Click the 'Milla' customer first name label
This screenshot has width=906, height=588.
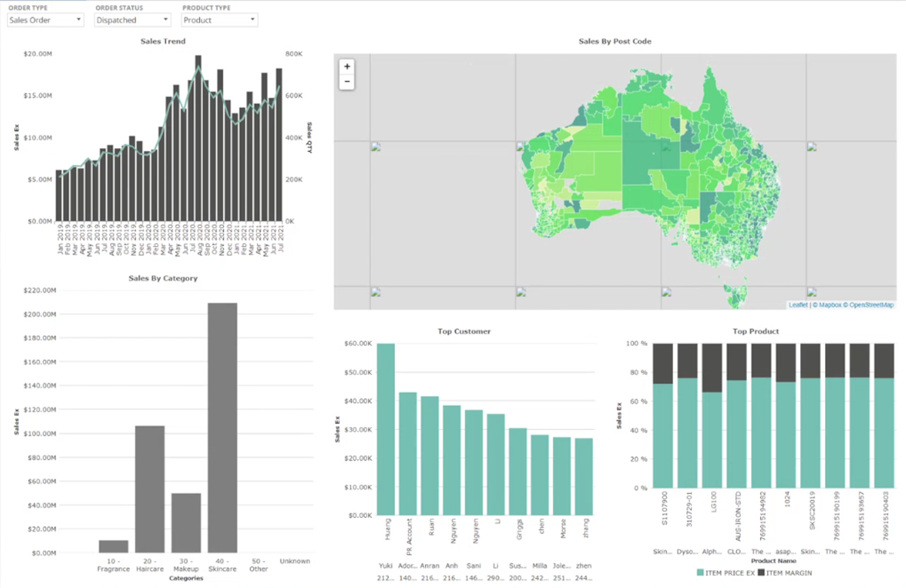click(540, 566)
